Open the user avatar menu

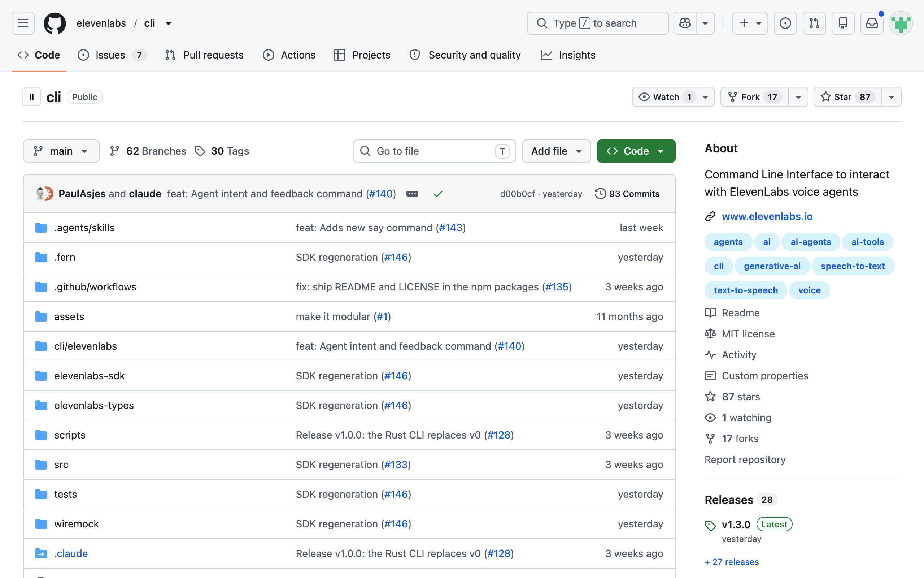[x=901, y=23]
